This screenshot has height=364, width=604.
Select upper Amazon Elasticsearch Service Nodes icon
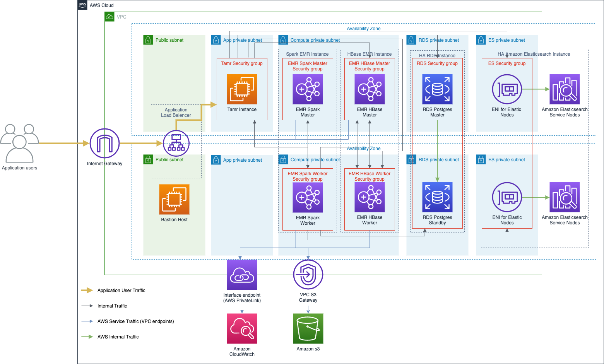pos(565,89)
